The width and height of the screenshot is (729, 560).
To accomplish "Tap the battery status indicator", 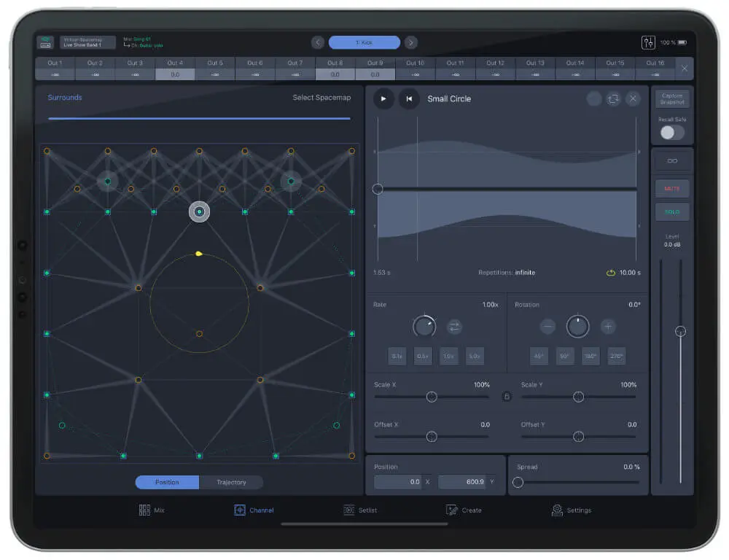I will coord(679,42).
